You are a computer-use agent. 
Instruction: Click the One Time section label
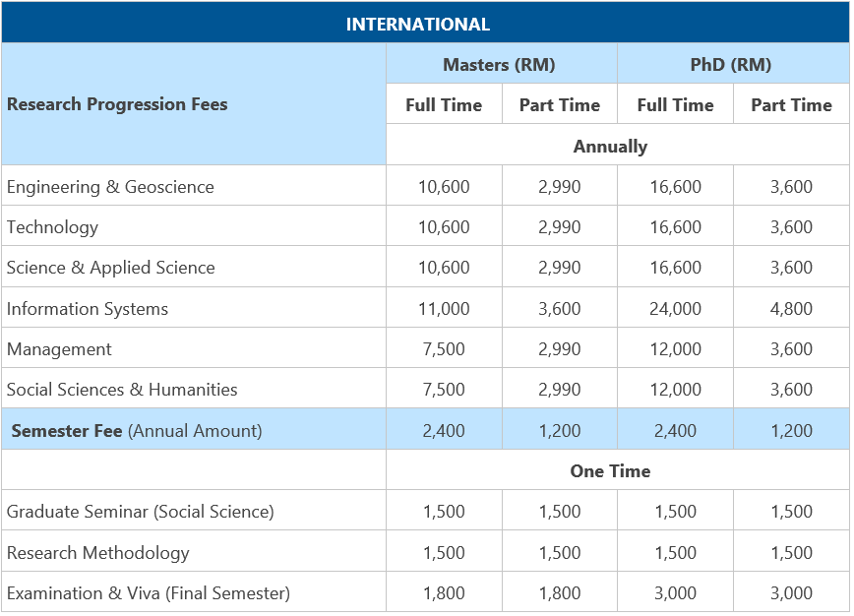pyautogui.click(x=610, y=470)
